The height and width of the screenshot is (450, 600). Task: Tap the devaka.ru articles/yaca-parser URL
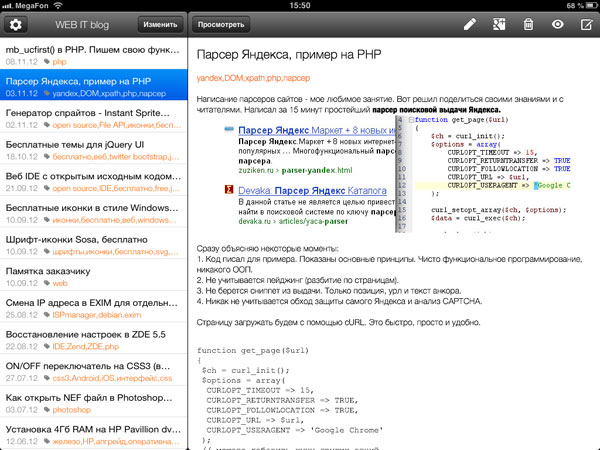[293, 221]
